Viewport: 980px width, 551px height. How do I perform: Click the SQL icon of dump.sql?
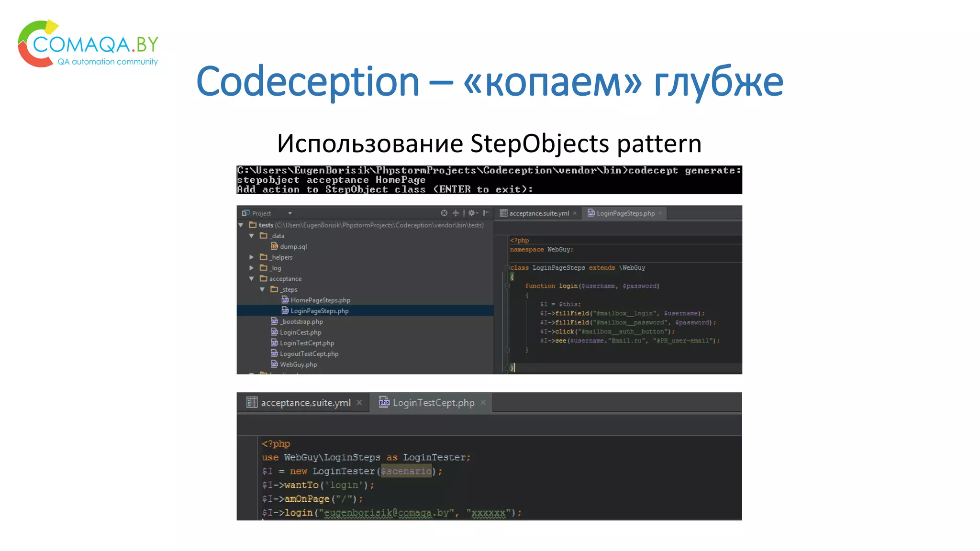point(274,246)
